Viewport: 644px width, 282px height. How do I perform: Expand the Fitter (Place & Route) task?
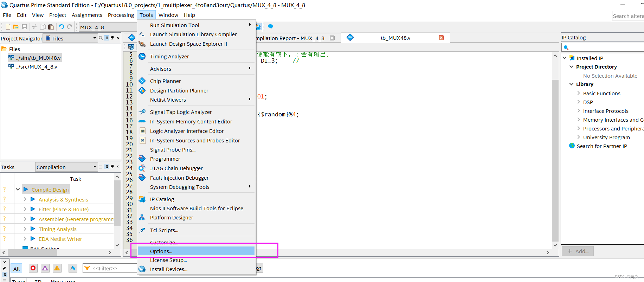[x=25, y=209]
